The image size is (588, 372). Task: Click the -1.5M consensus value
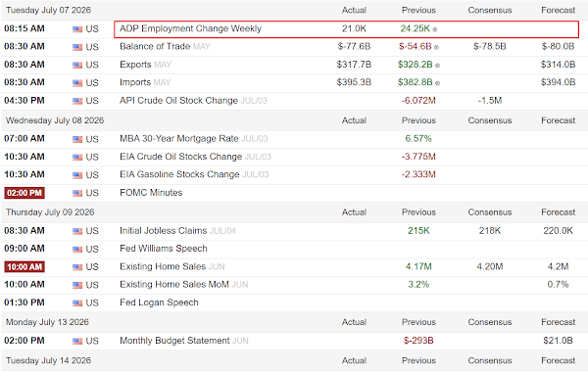point(490,101)
